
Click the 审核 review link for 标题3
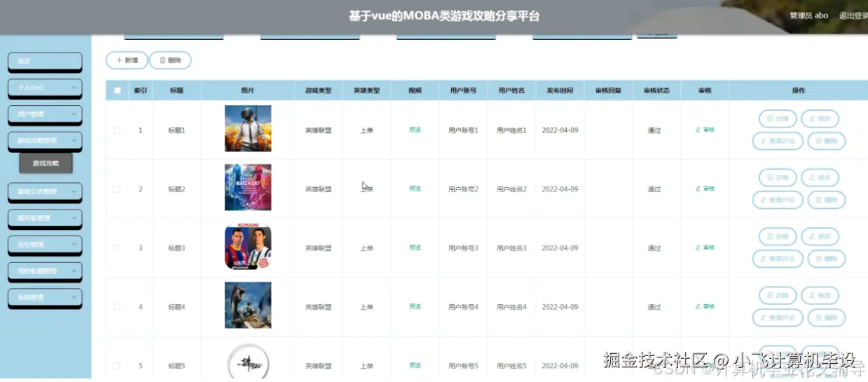click(x=705, y=247)
